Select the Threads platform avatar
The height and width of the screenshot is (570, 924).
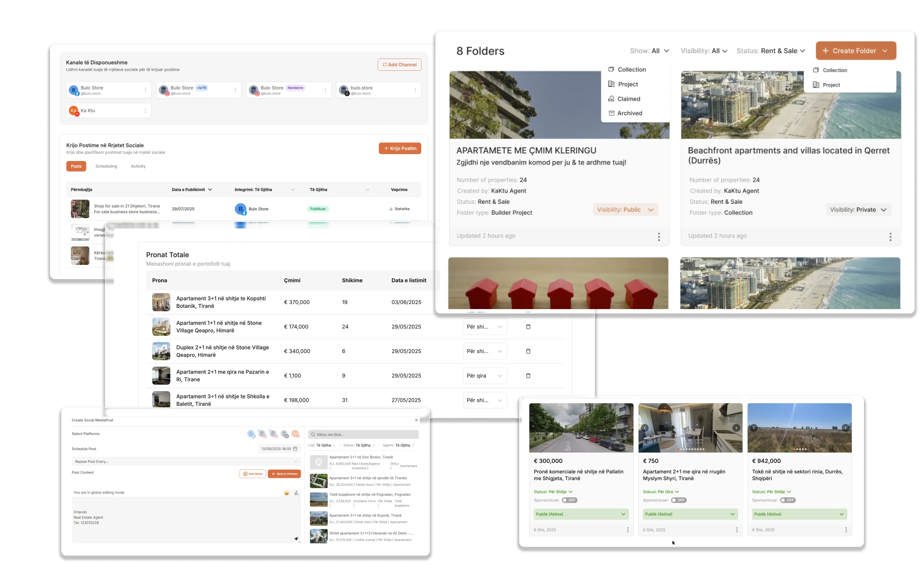coord(284,434)
